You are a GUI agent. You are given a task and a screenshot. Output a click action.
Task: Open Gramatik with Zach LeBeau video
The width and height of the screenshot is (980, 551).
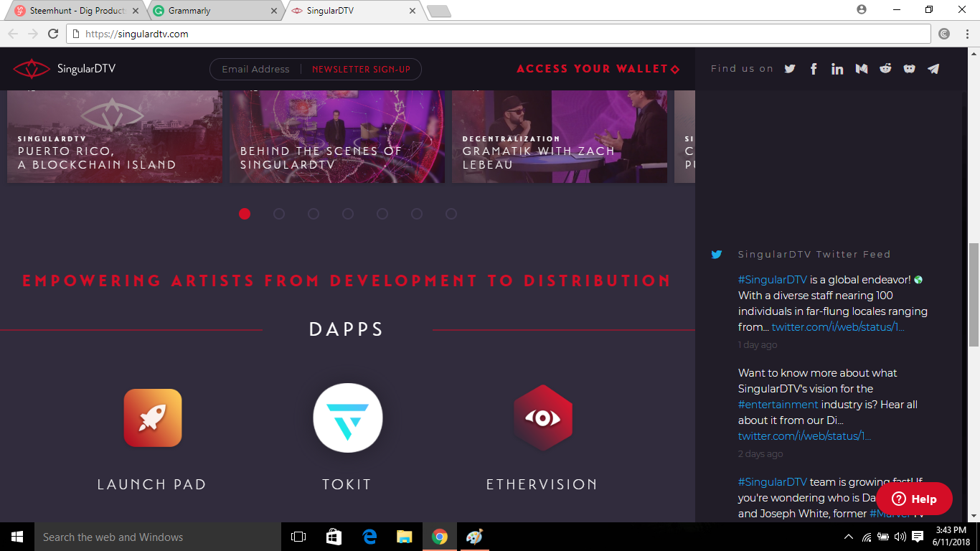point(560,136)
